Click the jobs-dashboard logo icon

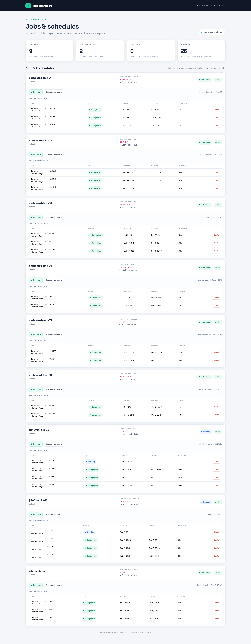tap(28, 6)
